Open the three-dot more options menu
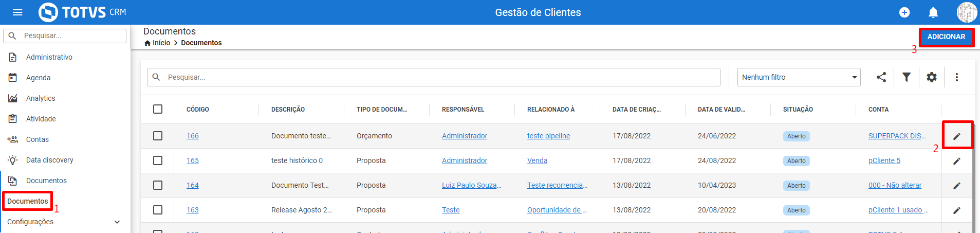Screen dimensions: 980x233 coord(957,77)
